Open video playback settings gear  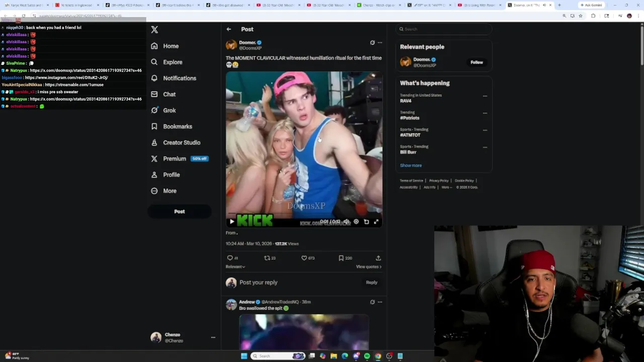click(356, 221)
